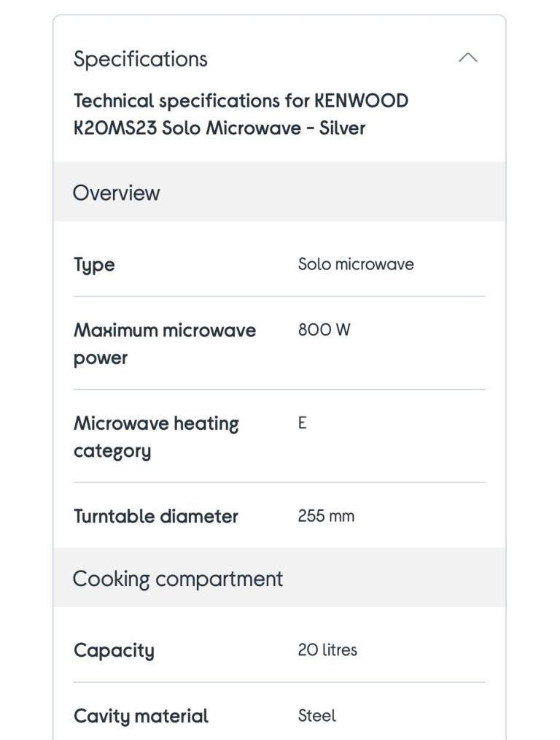Click the Type row label

pyautogui.click(x=94, y=265)
